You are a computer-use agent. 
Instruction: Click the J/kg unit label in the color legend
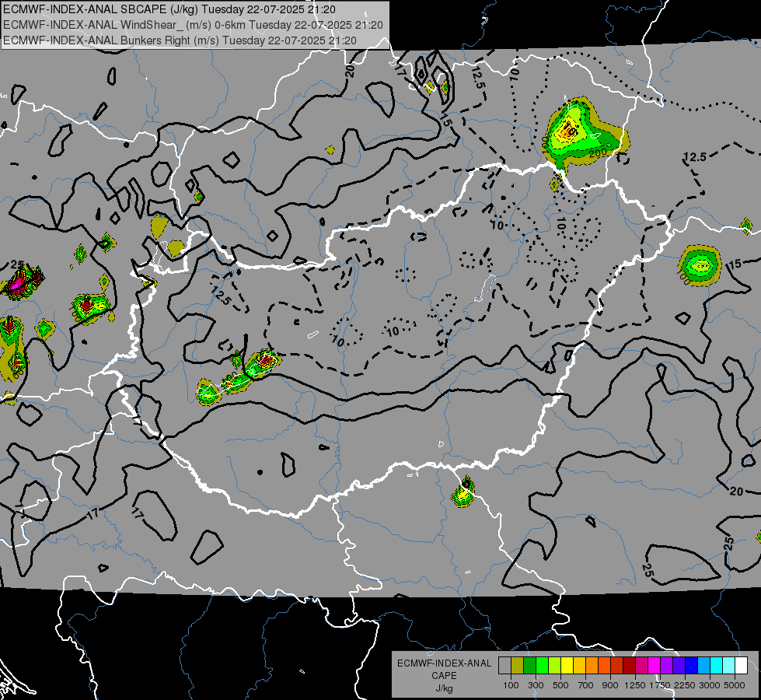tap(444, 689)
